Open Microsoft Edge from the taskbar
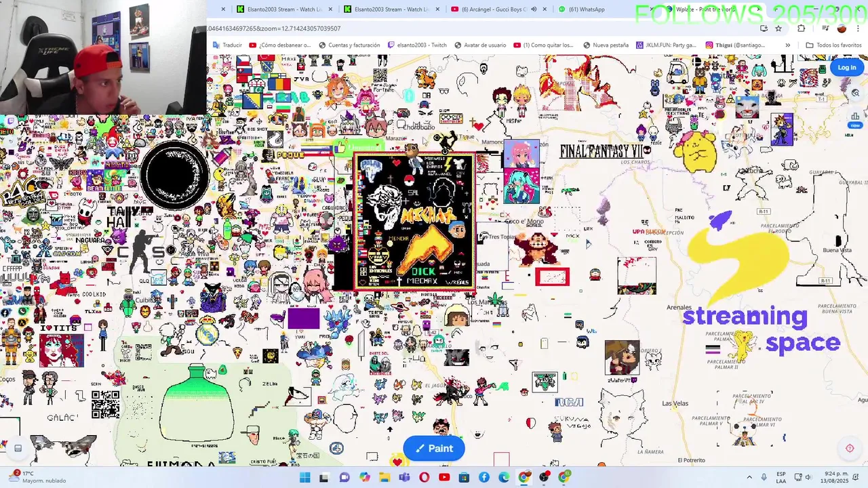 [x=504, y=478]
